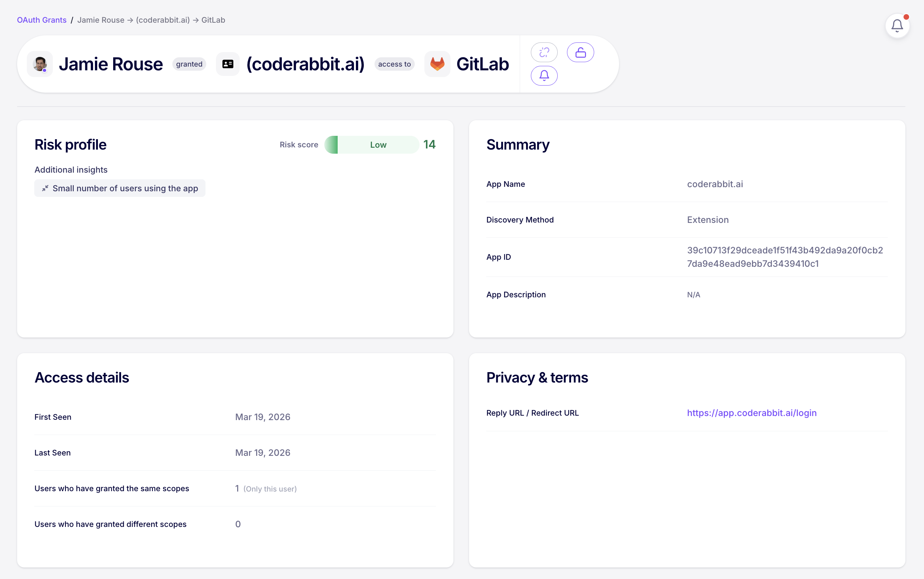
Task: Click the GitLab heading text
Action: pos(482,64)
